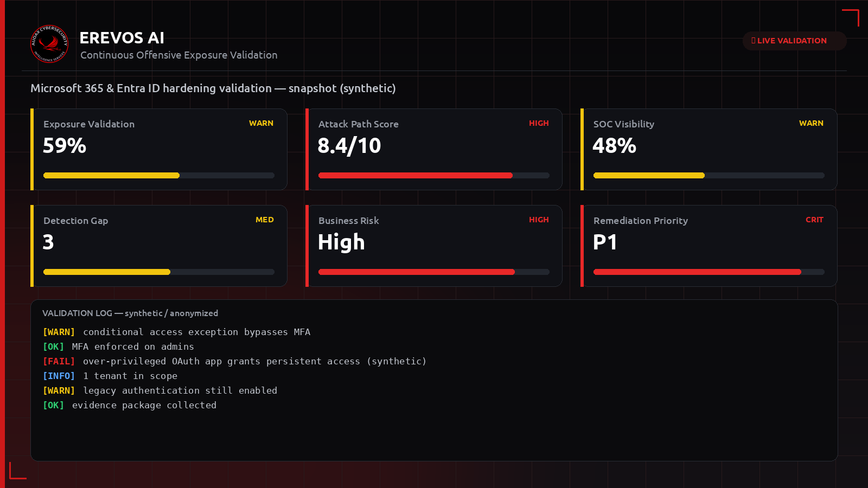
Task: Open the SOC Visibility card
Action: [709, 150]
